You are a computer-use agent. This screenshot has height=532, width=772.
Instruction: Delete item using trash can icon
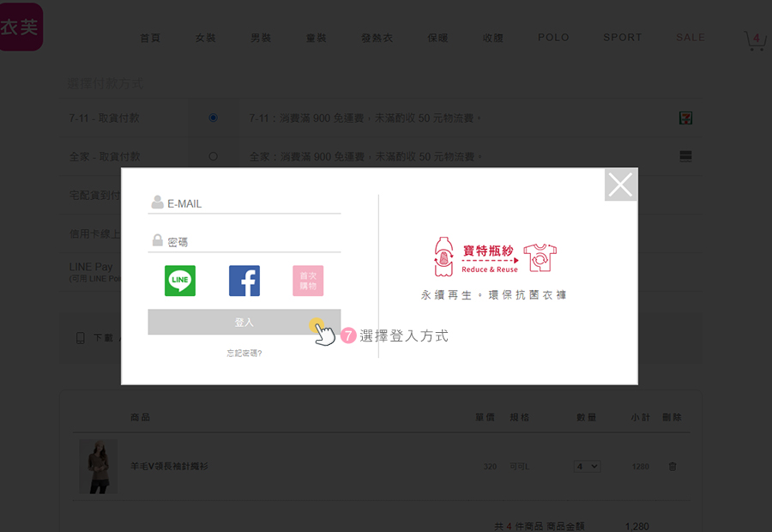672,466
